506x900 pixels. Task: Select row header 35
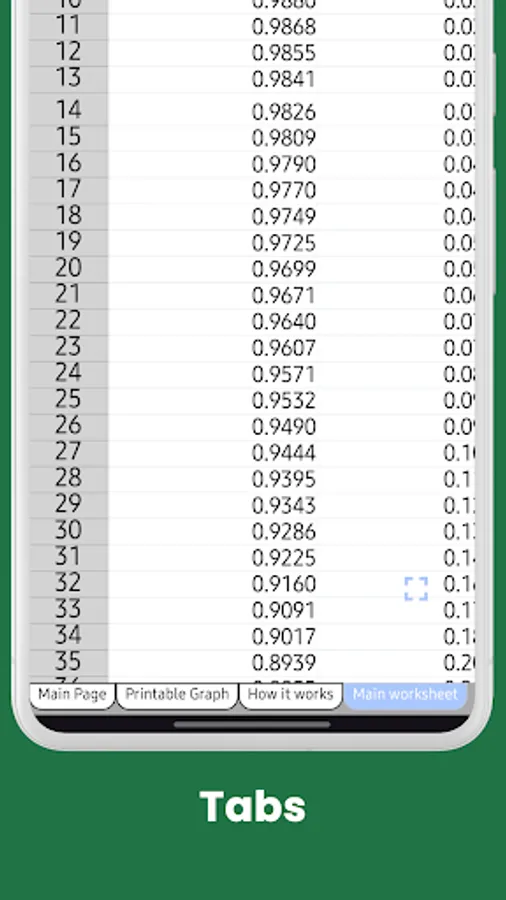click(68, 664)
